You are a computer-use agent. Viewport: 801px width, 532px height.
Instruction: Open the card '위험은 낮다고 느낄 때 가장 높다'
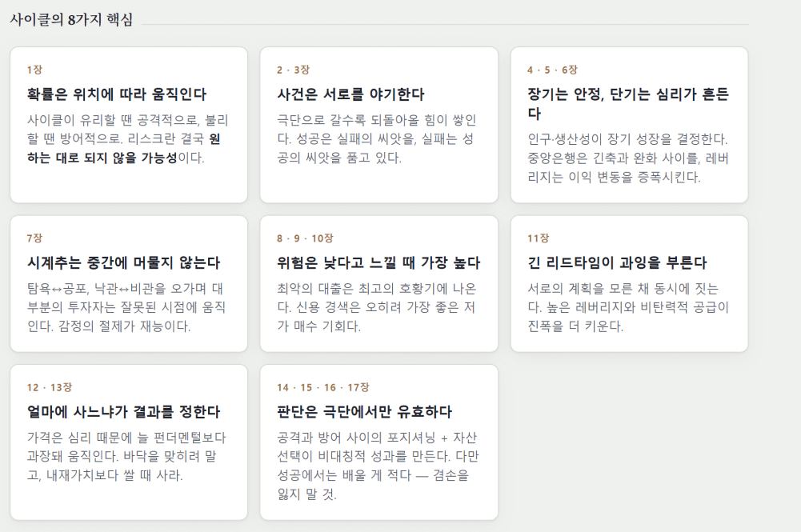pos(379,283)
